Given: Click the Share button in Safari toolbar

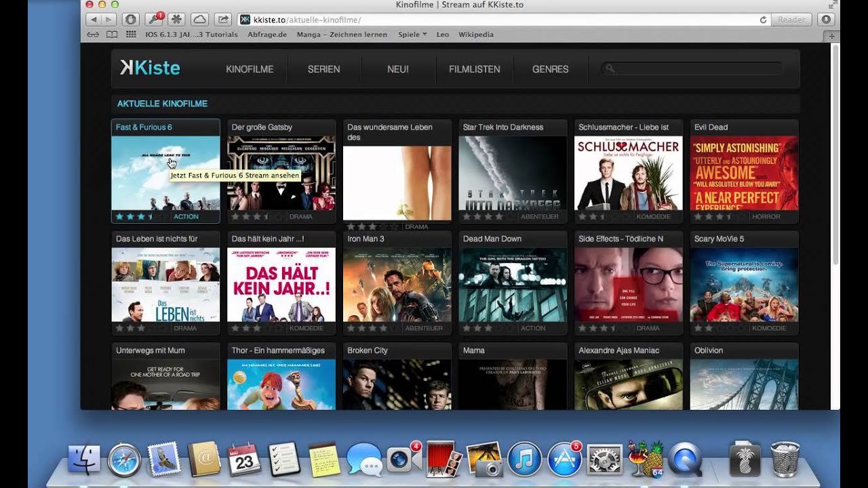Looking at the screenshot, I should [x=222, y=20].
